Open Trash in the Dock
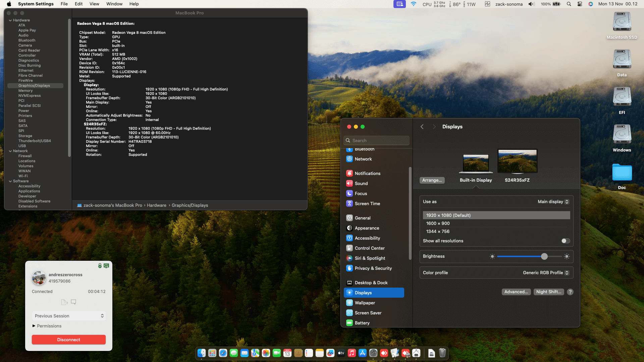Screen dimensions: 644x362 point(442,353)
